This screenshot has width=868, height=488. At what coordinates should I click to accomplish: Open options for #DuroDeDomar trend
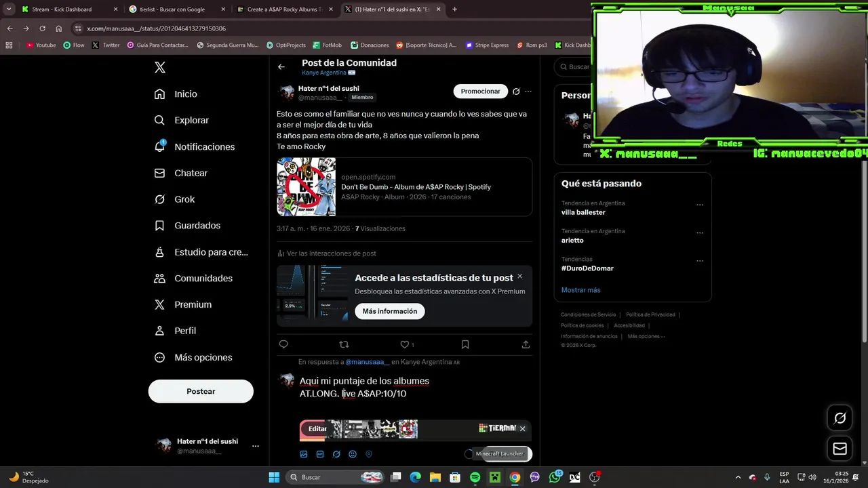(x=700, y=261)
